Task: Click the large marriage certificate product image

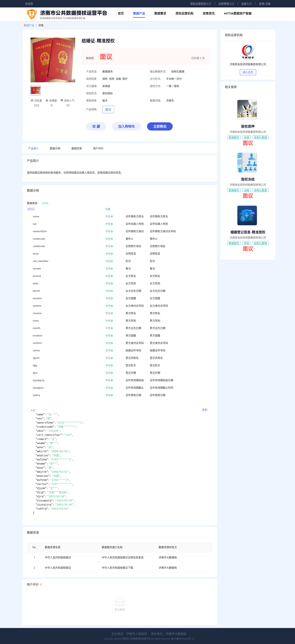Action: tap(53, 60)
